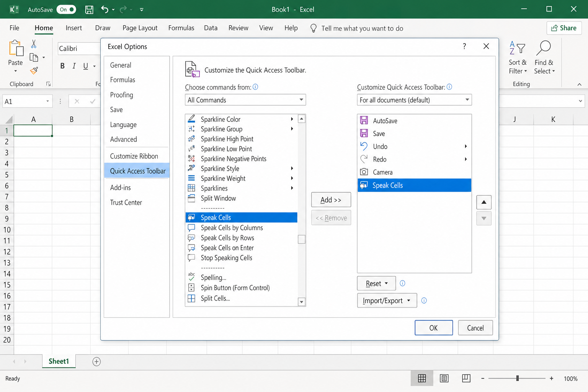Click the Share button

(564, 28)
